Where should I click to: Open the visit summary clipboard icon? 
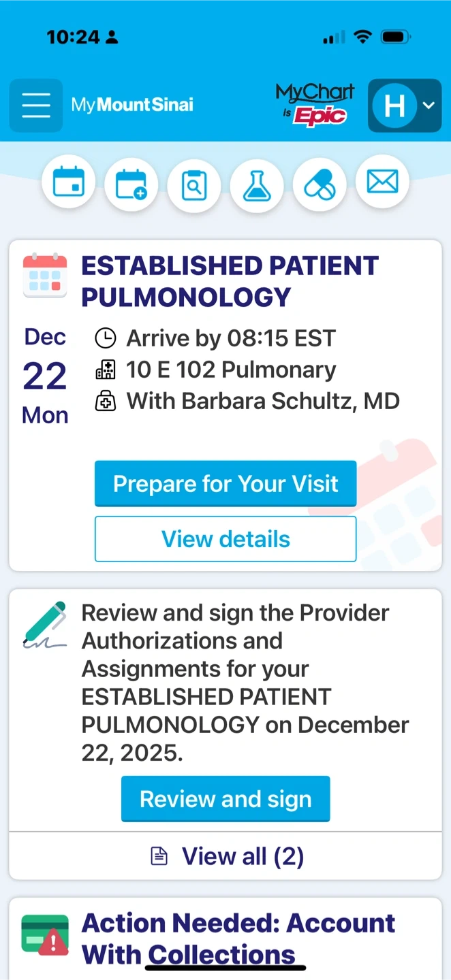coord(194,184)
